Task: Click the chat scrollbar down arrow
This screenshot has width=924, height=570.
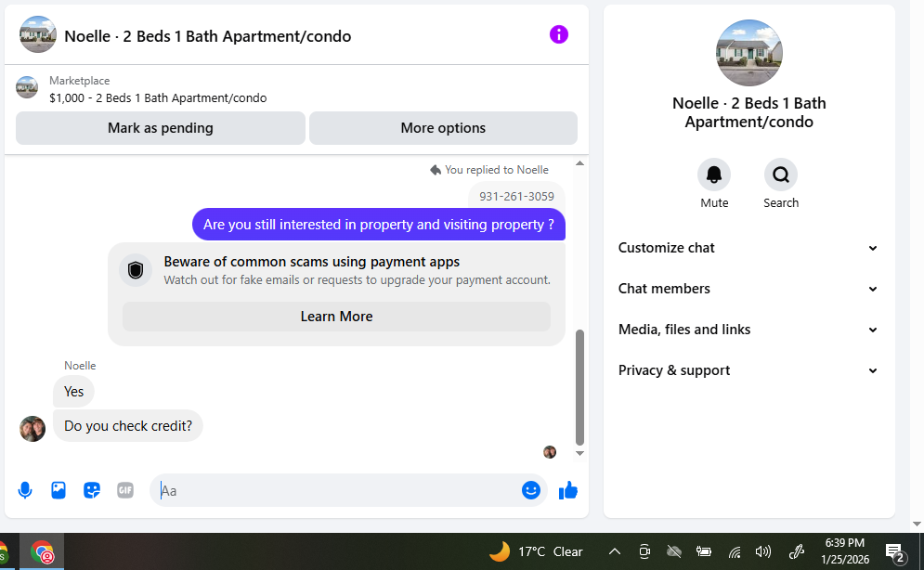Action: 579,453
